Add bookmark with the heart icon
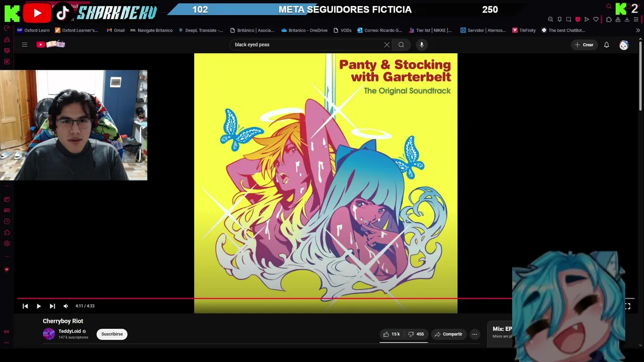 pyautogui.click(x=596, y=20)
